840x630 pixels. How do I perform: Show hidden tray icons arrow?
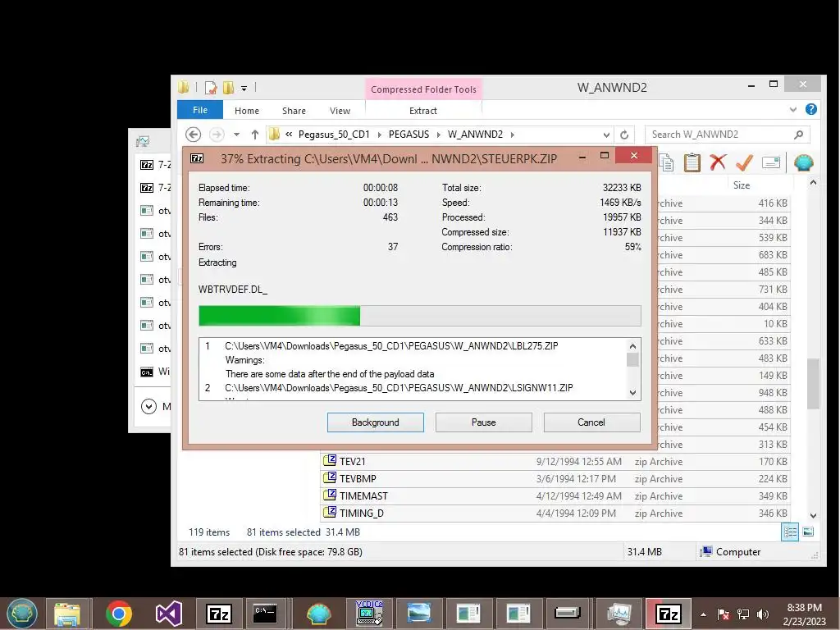703,614
